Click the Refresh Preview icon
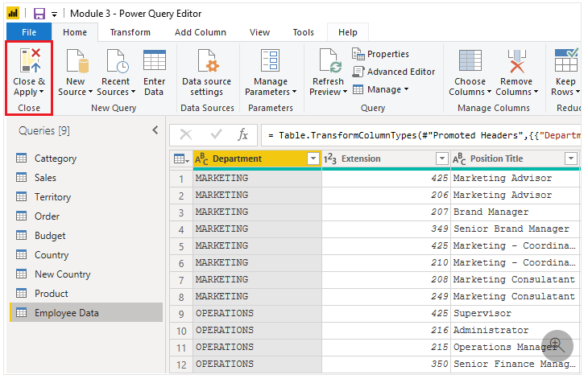588x379 pixels. 330,60
